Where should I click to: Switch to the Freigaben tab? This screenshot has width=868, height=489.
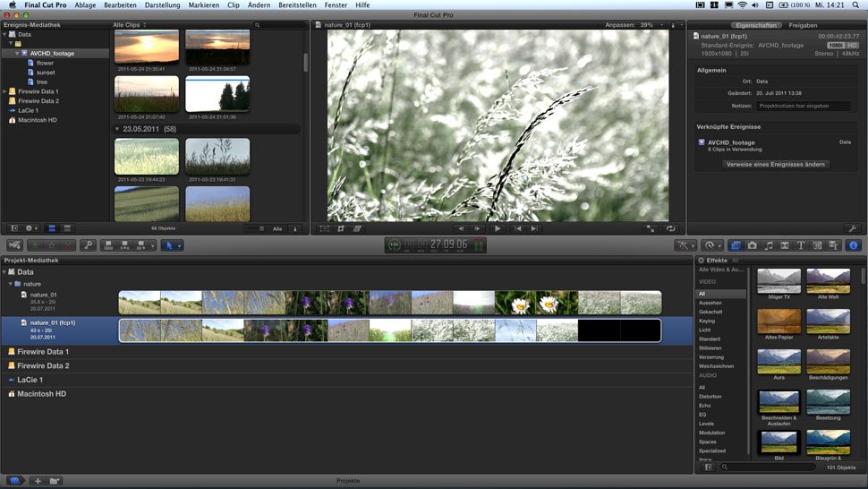803,25
